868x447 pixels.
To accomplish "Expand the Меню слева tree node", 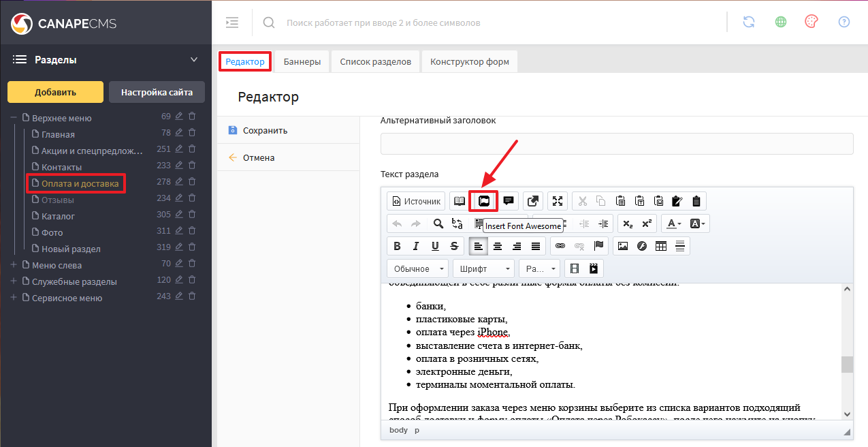I will point(13,264).
